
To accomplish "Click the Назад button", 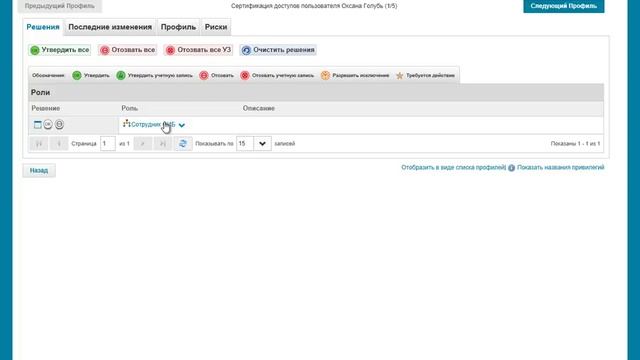I will coord(39,170).
